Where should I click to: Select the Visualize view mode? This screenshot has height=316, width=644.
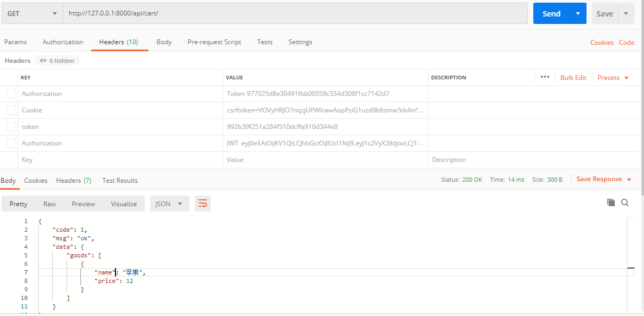pyautogui.click(x=124, y=204)
